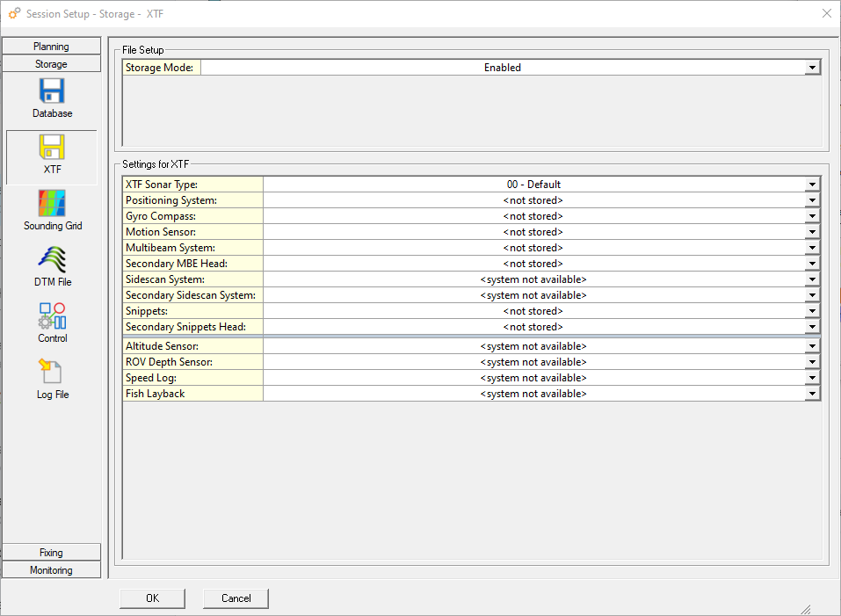Switch to the Planning tab
Viewport: 841px width, 616px height.
[51, 47]
